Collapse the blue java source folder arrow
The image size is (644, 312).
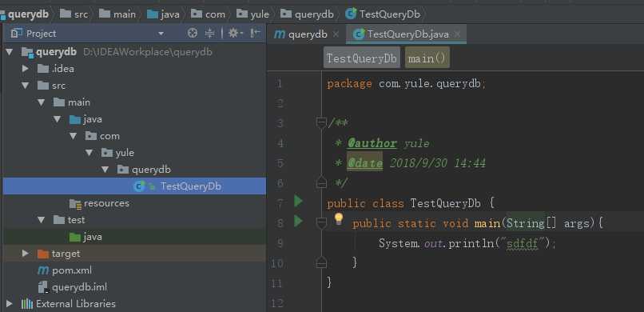(x=58, y=119)
